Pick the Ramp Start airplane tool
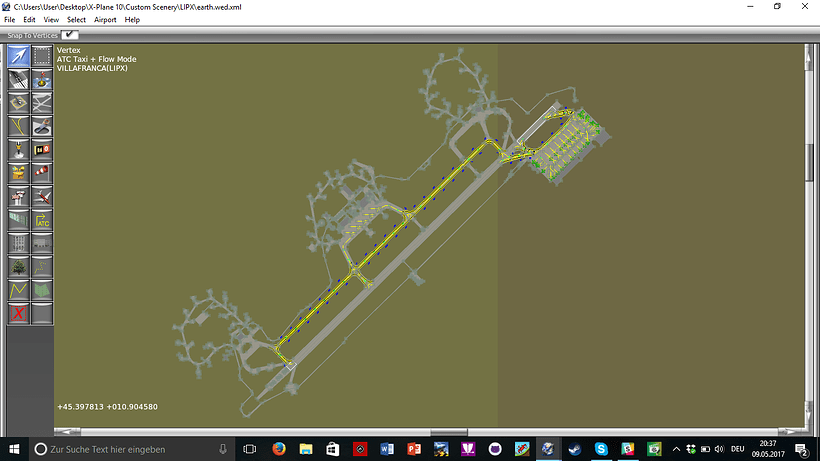 [42, 197]
